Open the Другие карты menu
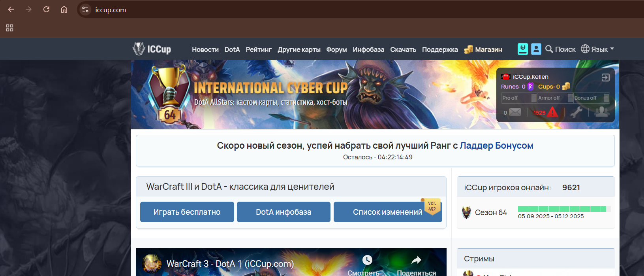 click(299, 49)
